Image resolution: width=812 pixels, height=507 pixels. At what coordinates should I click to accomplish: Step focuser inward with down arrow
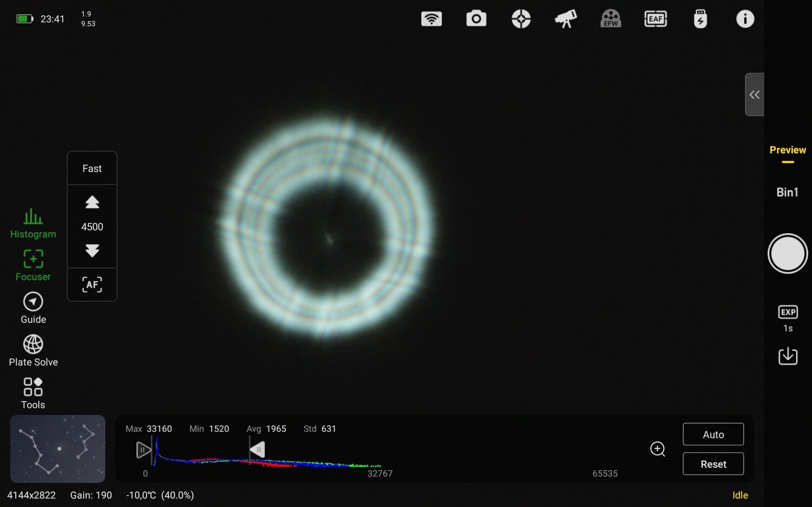click(x=91, y=251)
